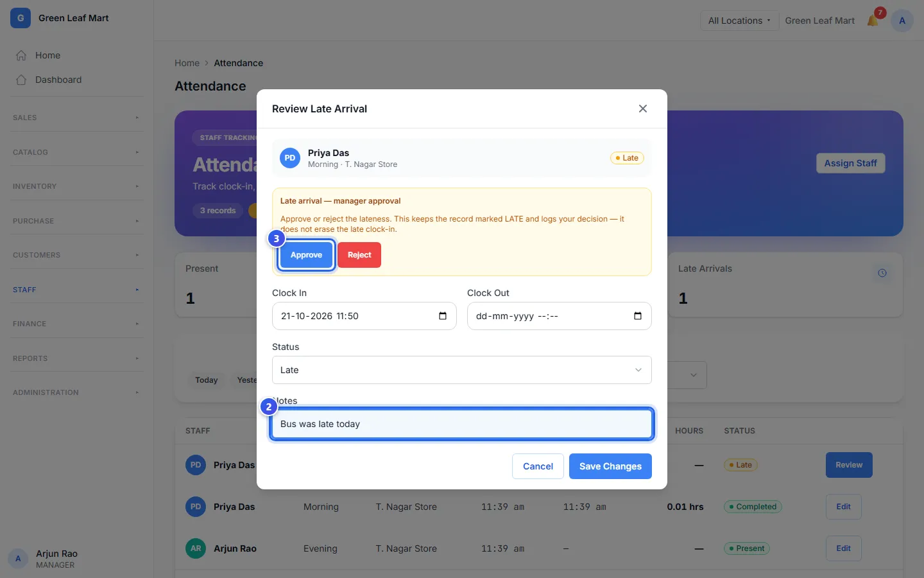Expand the Customers sidebar section
Image resolution: width=924 pixels, height=578 pixels.
[76, 255]
